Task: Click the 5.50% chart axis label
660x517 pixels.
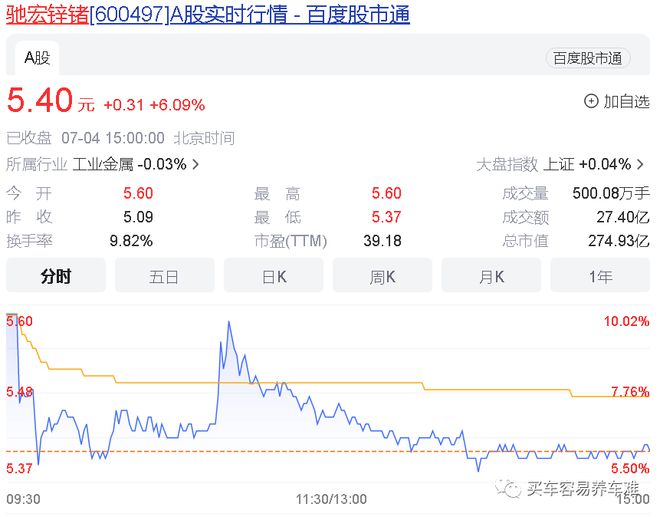Action: [x=630, y=468]
